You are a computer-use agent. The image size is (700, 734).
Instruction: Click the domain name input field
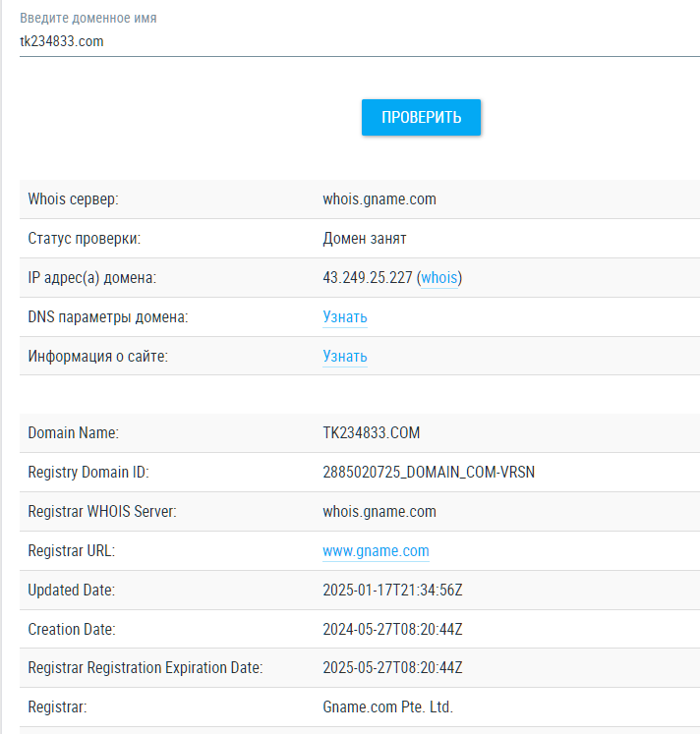click(360, 41)
